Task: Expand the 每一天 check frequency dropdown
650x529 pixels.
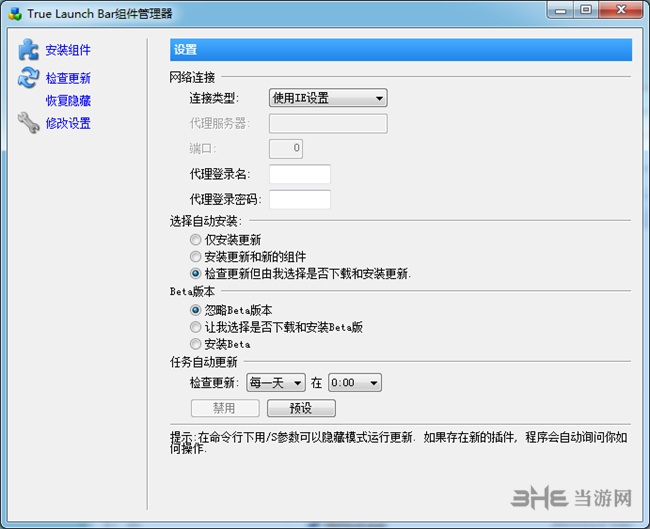Action: pyautogui.click(x=276, y=383)
